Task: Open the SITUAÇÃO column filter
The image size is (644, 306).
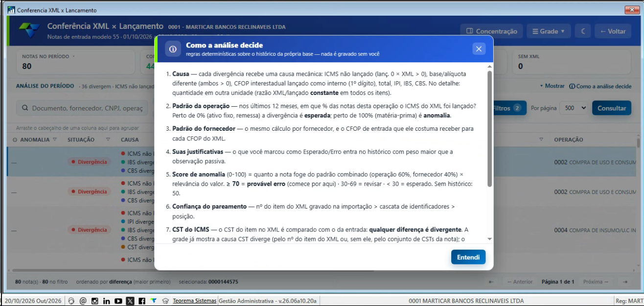Action: click(108, 140)
